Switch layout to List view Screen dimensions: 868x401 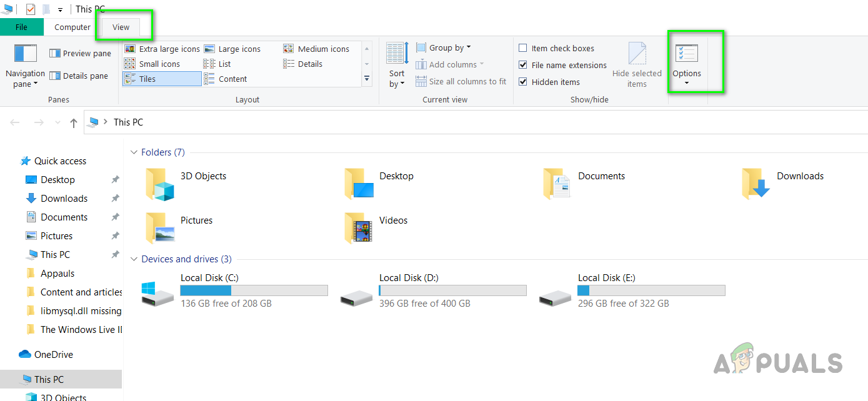[217, 64]
